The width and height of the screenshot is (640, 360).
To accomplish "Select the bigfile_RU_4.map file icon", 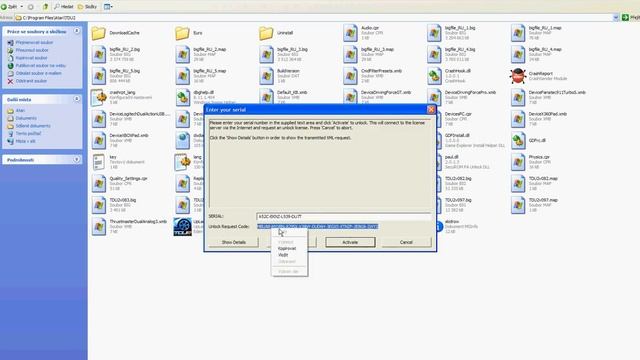I will pyautogui.click(x=518, y=55).
